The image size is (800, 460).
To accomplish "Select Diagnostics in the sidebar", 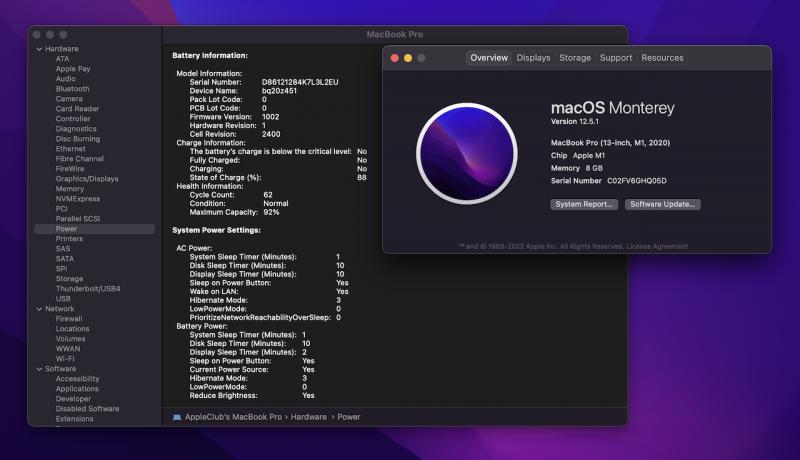I will (76, 129).
